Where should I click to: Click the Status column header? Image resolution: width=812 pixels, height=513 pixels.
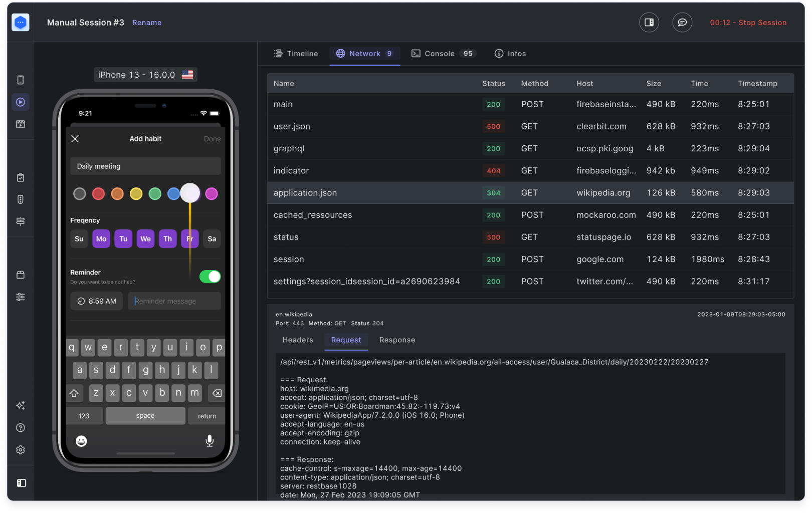tap(494, 84)
